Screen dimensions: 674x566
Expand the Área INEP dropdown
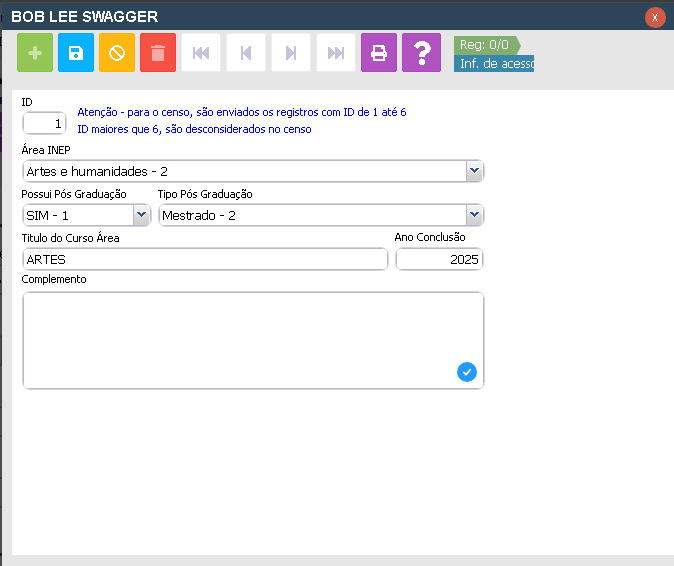(474, 172)
